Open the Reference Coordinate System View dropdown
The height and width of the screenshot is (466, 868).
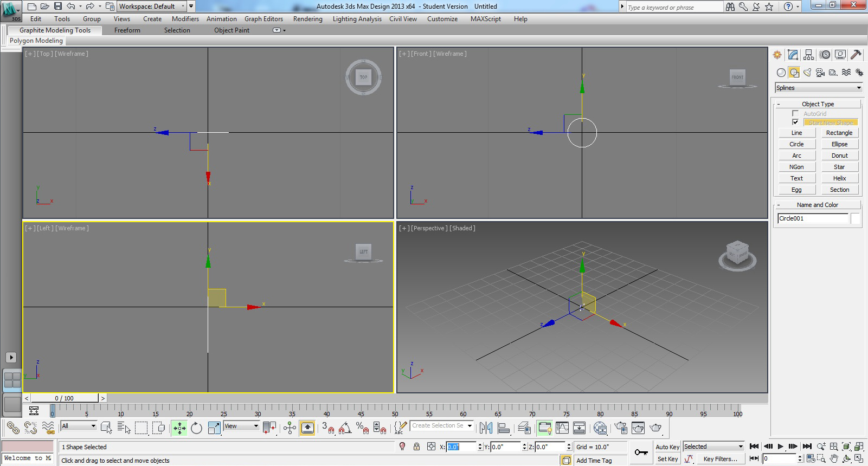(241, 426)
